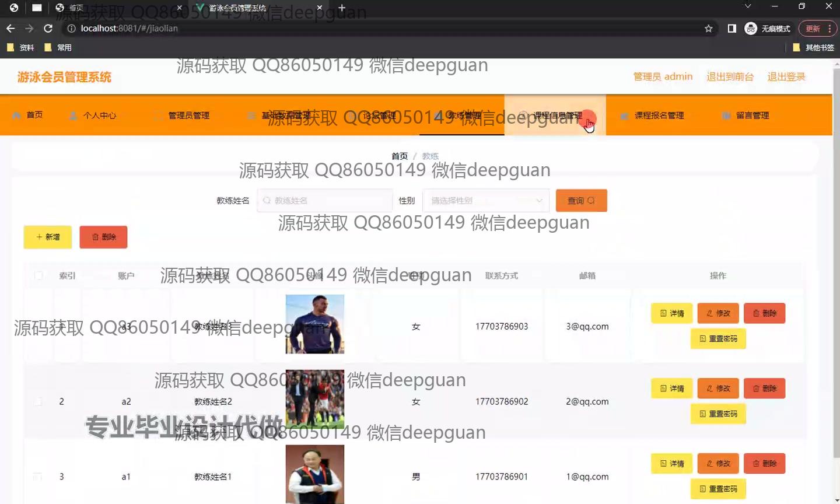Screen dimensions: 840x504
Task: Open the 性别 selection dropdown
Action: click(486, 201)
